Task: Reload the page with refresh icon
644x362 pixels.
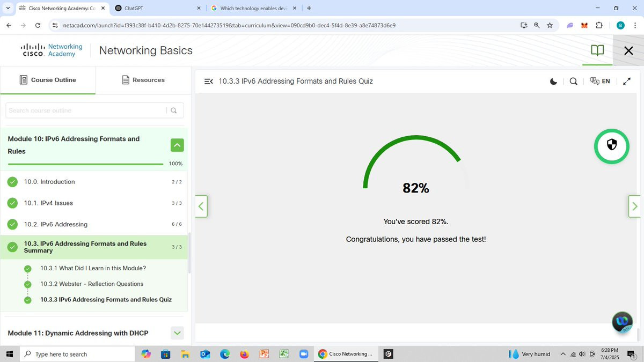Action: point(38,25)
